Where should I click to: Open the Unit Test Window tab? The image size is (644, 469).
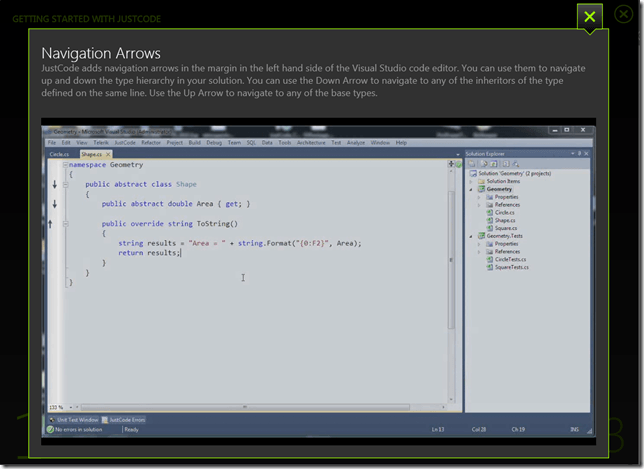tap(74, 420)
